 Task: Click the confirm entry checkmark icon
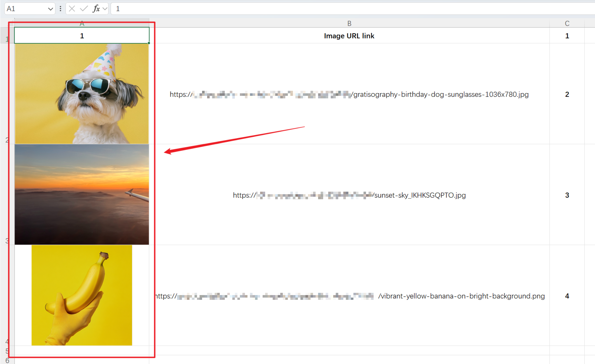coord(84,9)
